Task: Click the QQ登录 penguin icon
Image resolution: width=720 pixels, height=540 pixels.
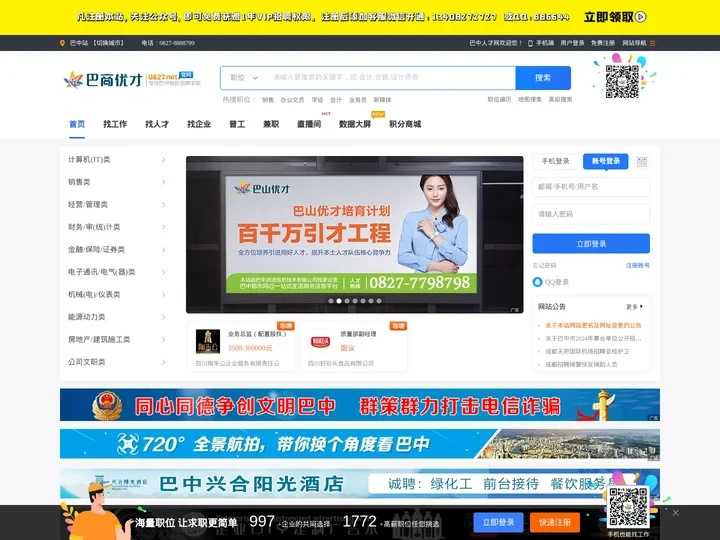Action: (537, 282)
